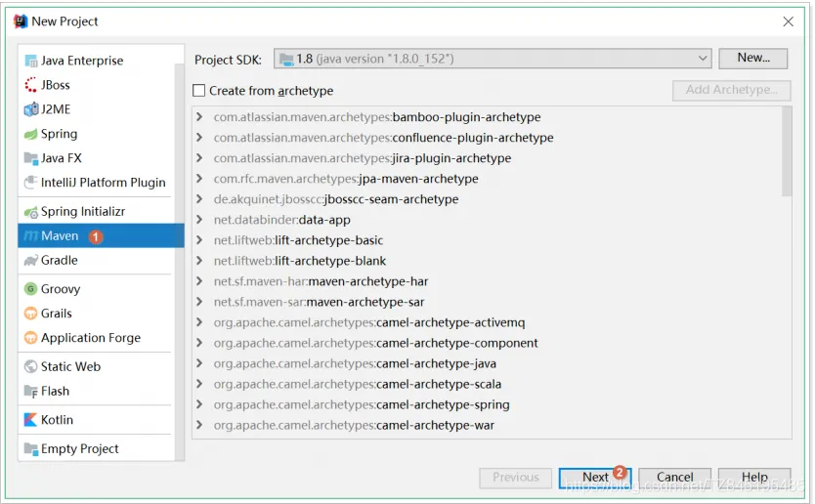Select Empty Project label
The height and width of the screenshot is (504, 815).
tap(80, 449)
